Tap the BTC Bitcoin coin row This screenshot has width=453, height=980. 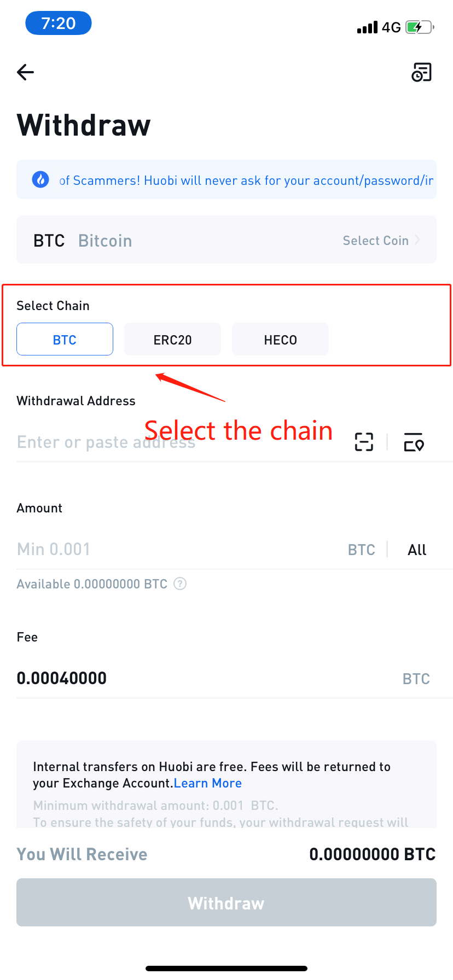click(x=226, y=240)
